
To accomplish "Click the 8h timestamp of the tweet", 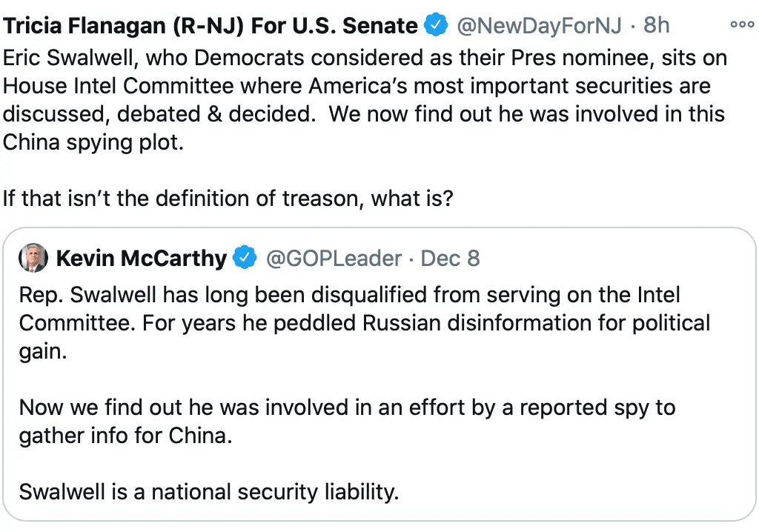I will [657, 26].
